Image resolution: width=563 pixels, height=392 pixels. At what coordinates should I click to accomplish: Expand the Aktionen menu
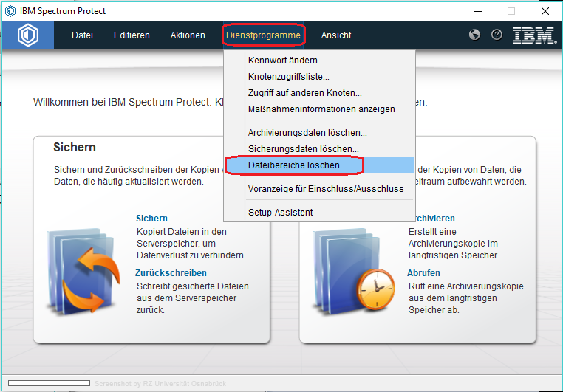pyautogui.click(x=188, y=35)
